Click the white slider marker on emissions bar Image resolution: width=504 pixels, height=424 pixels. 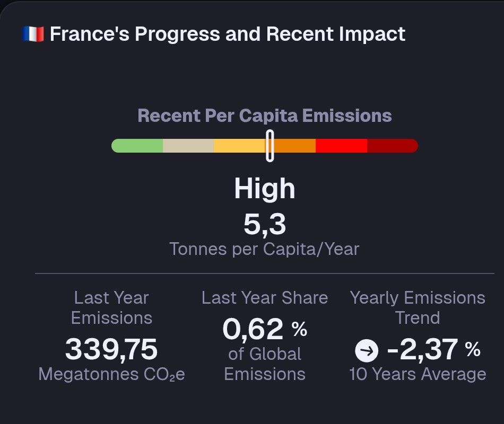coord(270,146)
